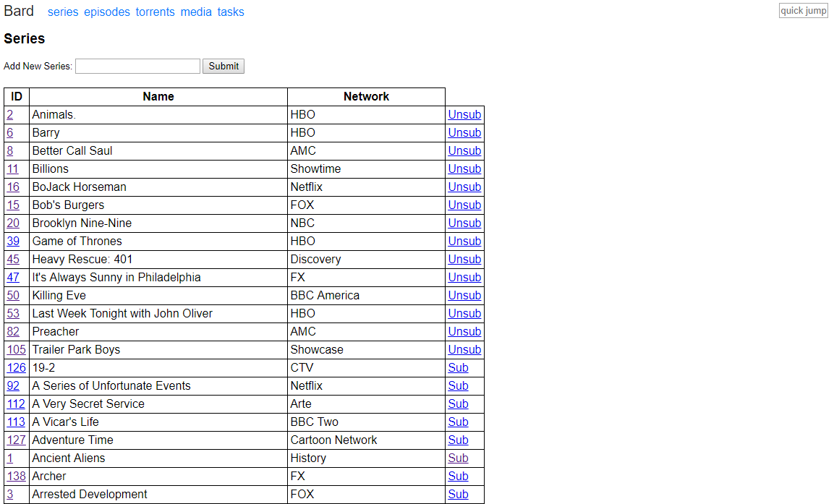Unsubscribe from Billions

pos(464,168)
